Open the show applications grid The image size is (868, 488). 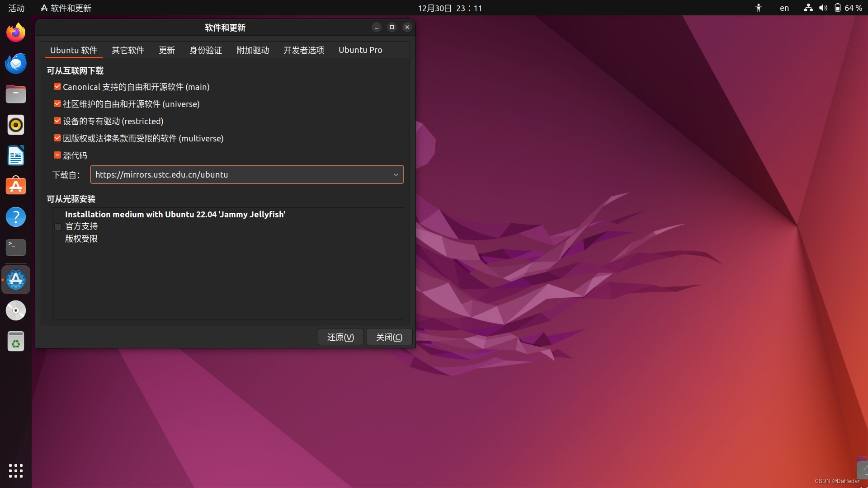pyautogui.click(x=15, y=470)
